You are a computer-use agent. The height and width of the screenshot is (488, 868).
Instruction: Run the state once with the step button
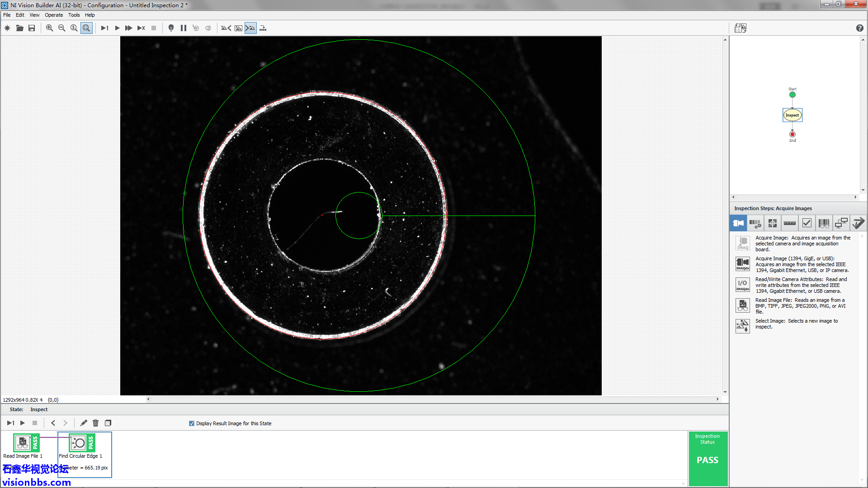point(10,423)
